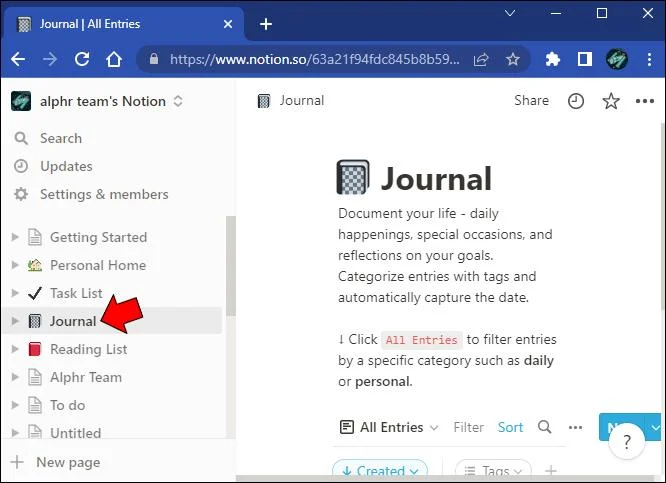Open page history clock icon in top bar
Screen dimensions: 666x483
coord(576,101)
